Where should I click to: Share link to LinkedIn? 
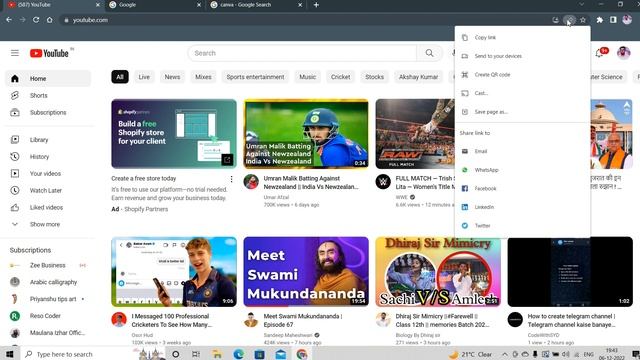click(x=522, y=207)
